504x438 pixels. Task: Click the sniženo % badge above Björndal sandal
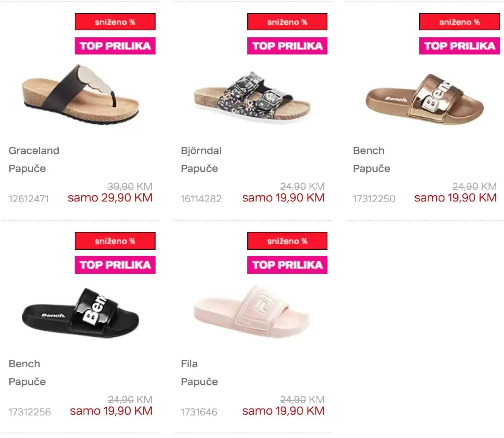[x=287, y=22]
